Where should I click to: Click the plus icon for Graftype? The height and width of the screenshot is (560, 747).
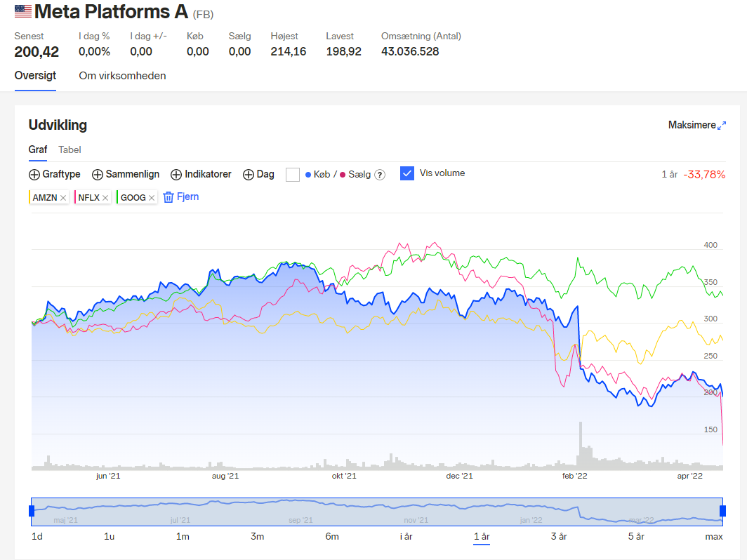click(x=34, y=175)
